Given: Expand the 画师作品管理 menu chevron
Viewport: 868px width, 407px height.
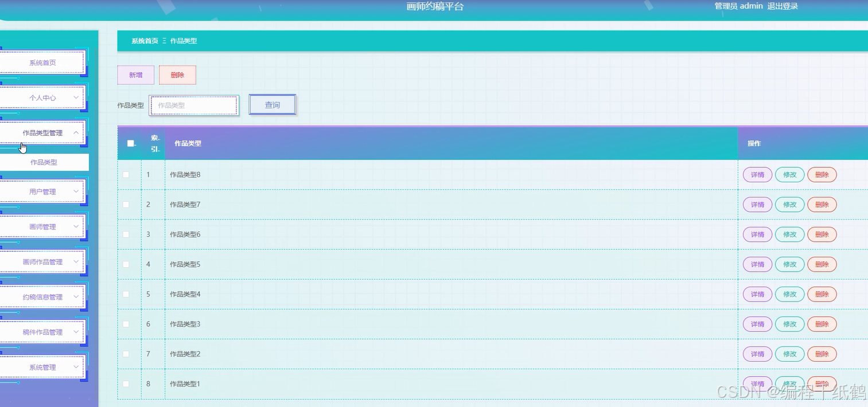Looking at the screenshot, I should tap(76, 261).
